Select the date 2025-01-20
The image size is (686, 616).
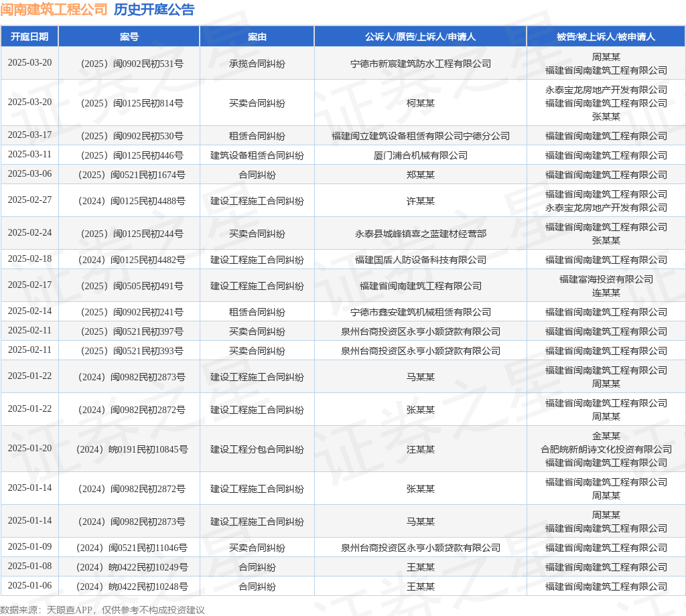pos(29,448)
